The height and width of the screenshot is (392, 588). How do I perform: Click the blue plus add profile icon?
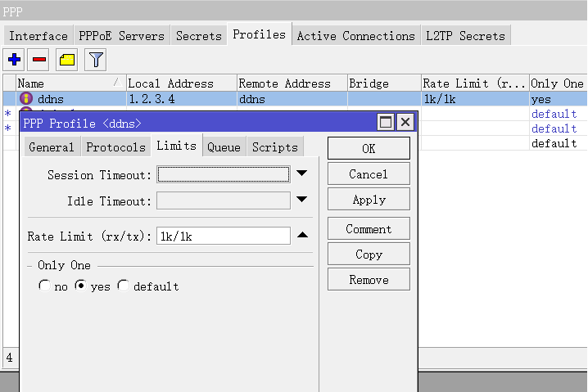click(x=14, y=60)
